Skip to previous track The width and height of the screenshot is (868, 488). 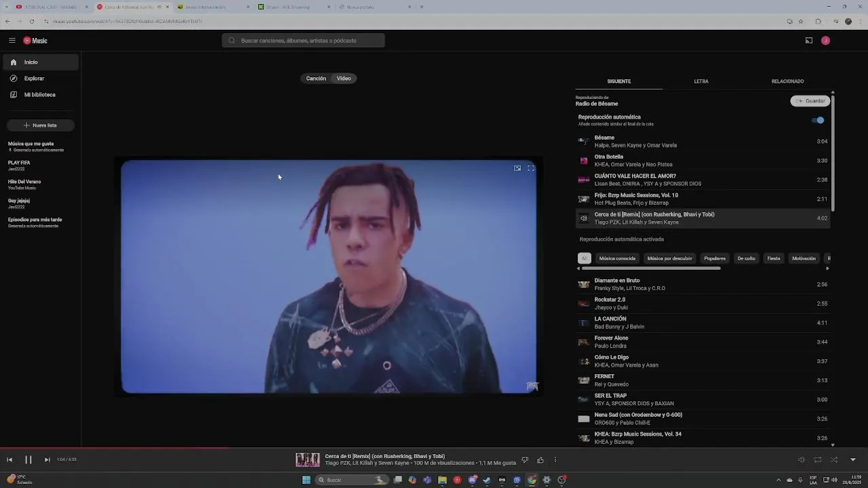[x=9, y=460]
